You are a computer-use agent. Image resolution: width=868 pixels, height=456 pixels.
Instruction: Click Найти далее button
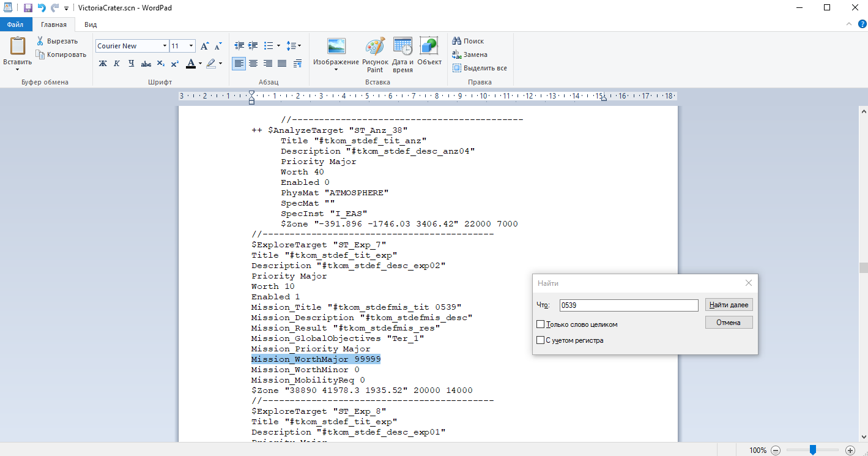coord(729,305)
